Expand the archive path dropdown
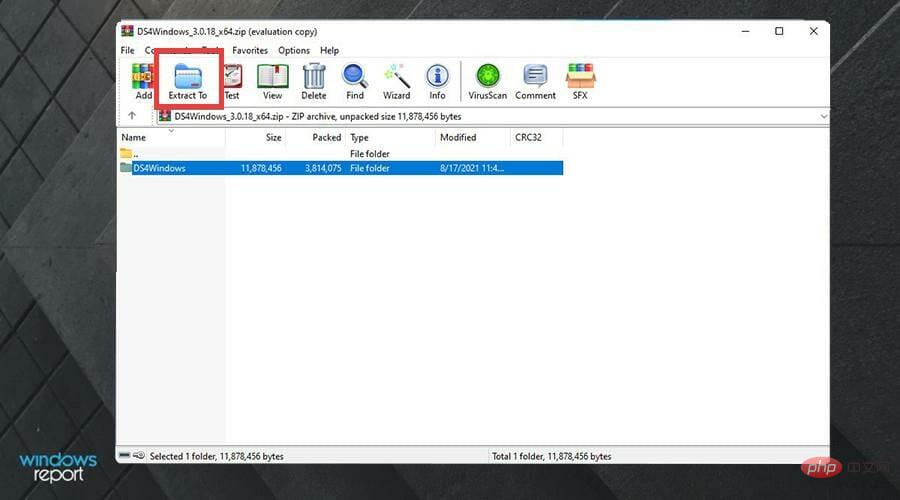Viewport: 900px width, 500px height. 823,116
